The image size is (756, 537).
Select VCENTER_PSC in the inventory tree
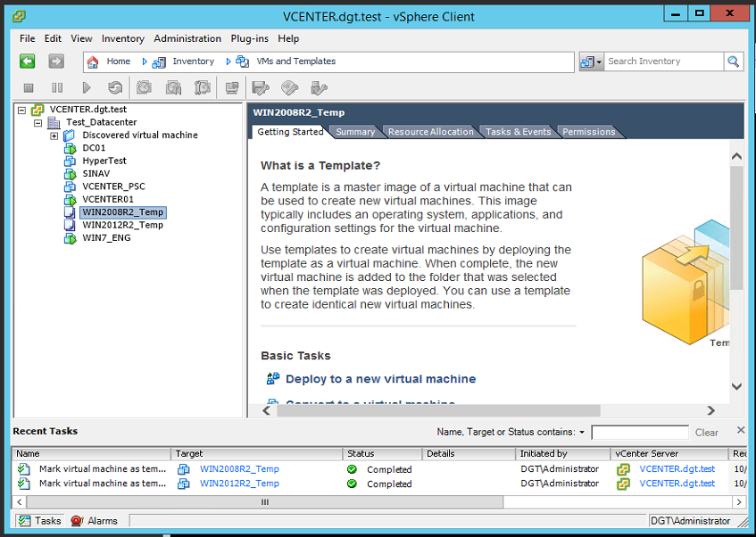113,186
